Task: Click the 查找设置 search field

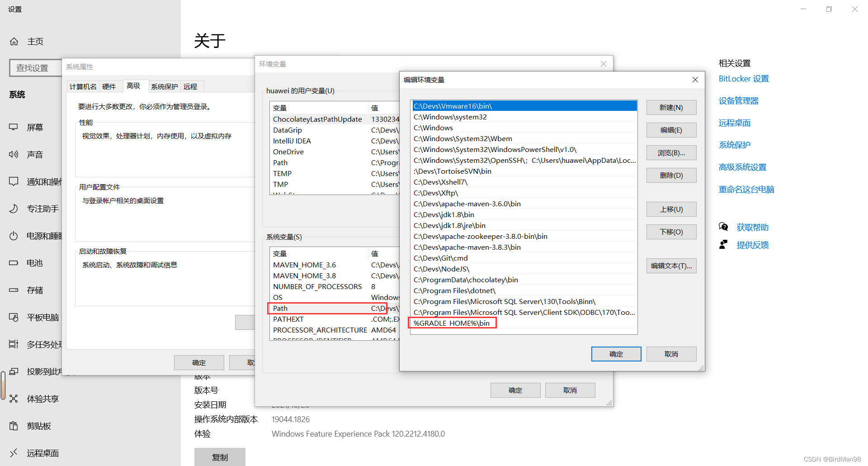Action: (x=35, y=68)
